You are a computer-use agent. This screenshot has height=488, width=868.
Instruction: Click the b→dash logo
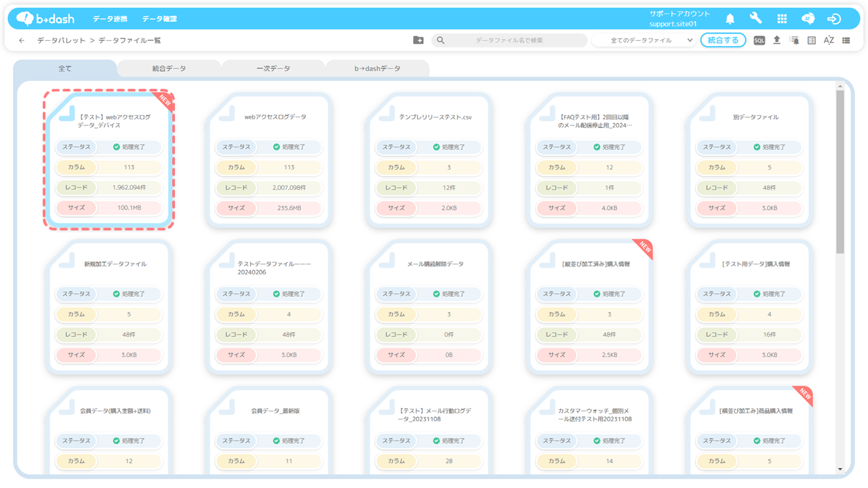pyautogui.click(x=45, y=18)
